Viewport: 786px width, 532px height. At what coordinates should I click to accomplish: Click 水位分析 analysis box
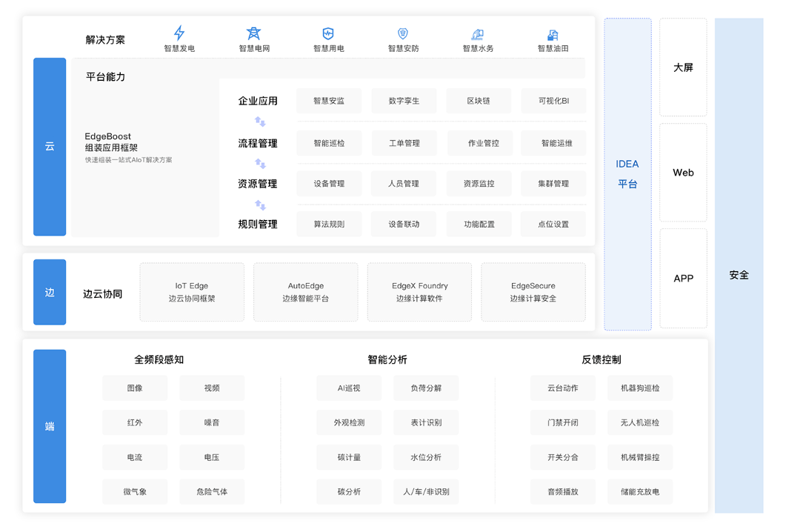(426, 457)
